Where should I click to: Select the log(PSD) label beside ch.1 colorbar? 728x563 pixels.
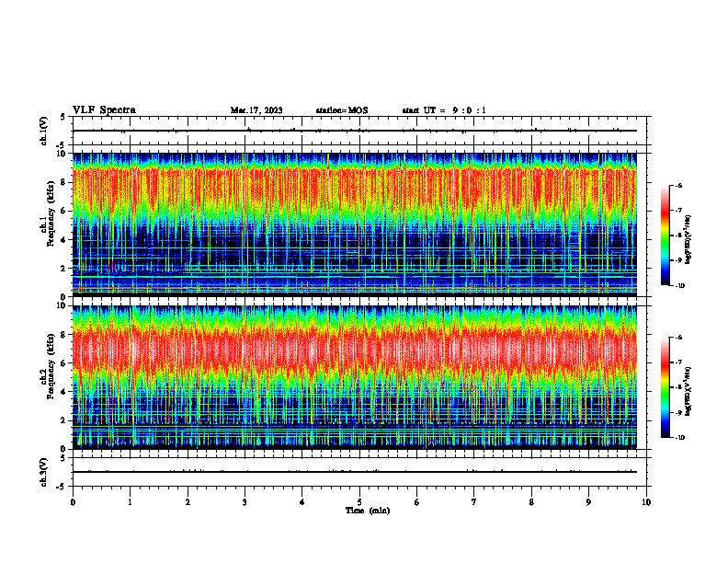click(688, 240)
